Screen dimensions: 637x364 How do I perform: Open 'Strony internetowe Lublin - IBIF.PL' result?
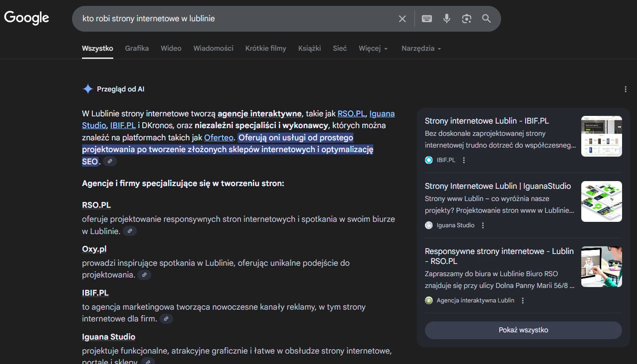pyautogui.click(x=487, y=121)
